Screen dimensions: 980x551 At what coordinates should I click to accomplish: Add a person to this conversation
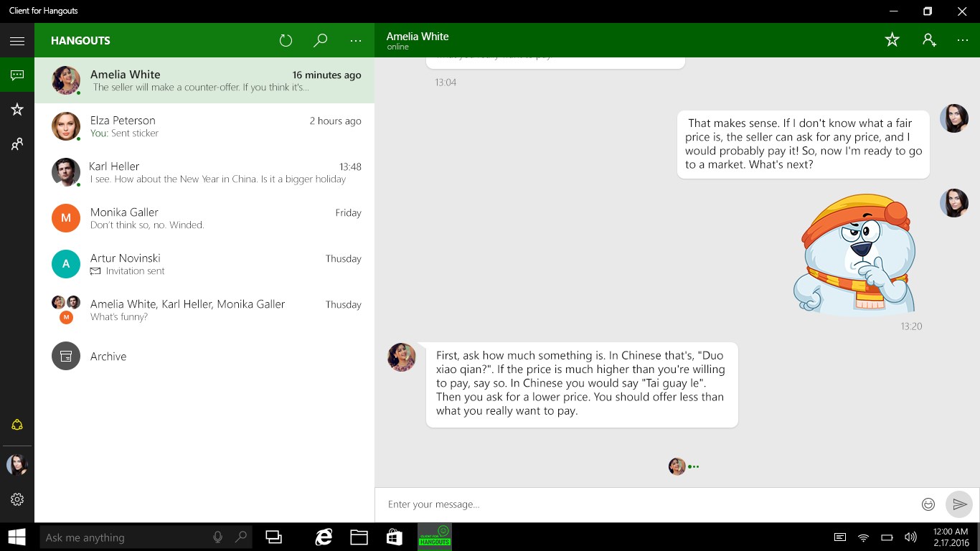tap(929, 40)
